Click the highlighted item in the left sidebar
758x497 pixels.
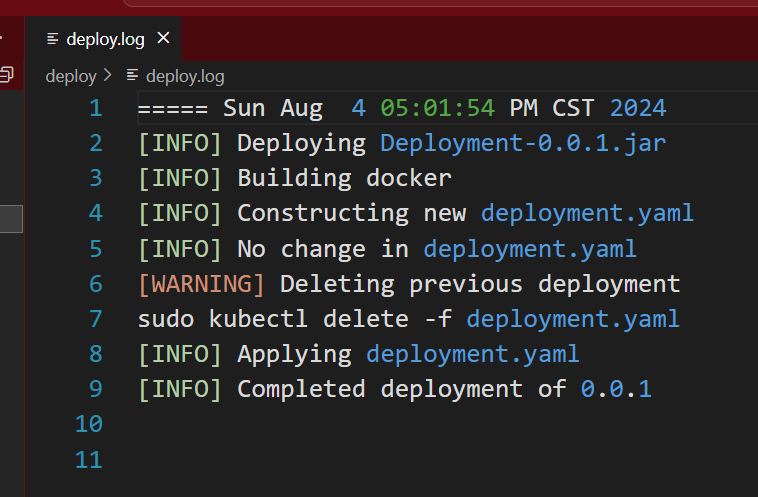(x=11, y=219)
